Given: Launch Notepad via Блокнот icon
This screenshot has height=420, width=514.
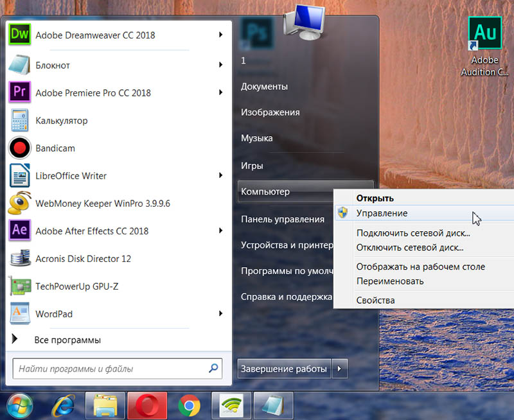Looking at the screenshot, I should pyautogui.click(x=20, y=64).
